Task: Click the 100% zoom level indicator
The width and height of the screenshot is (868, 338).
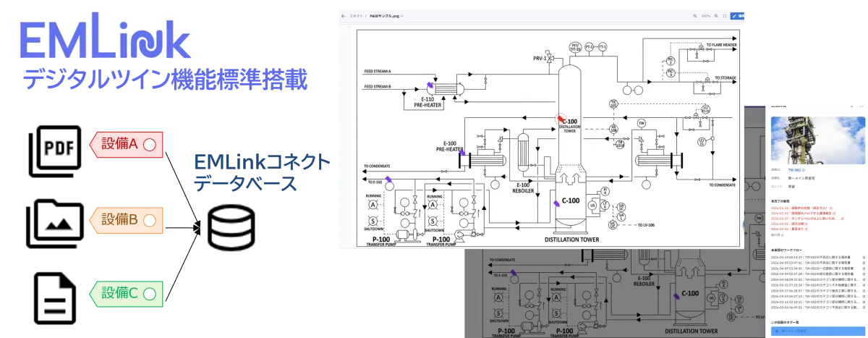Action: (705, 15)
